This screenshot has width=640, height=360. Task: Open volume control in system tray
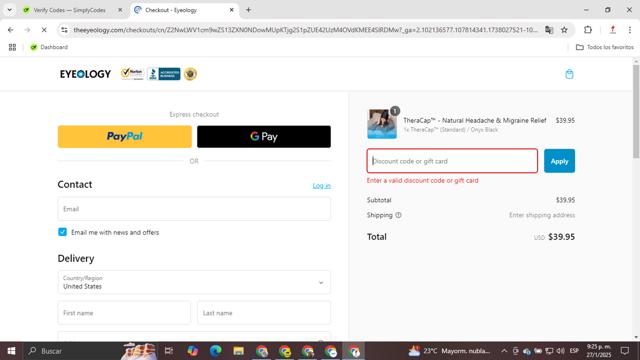coord(561,351)
